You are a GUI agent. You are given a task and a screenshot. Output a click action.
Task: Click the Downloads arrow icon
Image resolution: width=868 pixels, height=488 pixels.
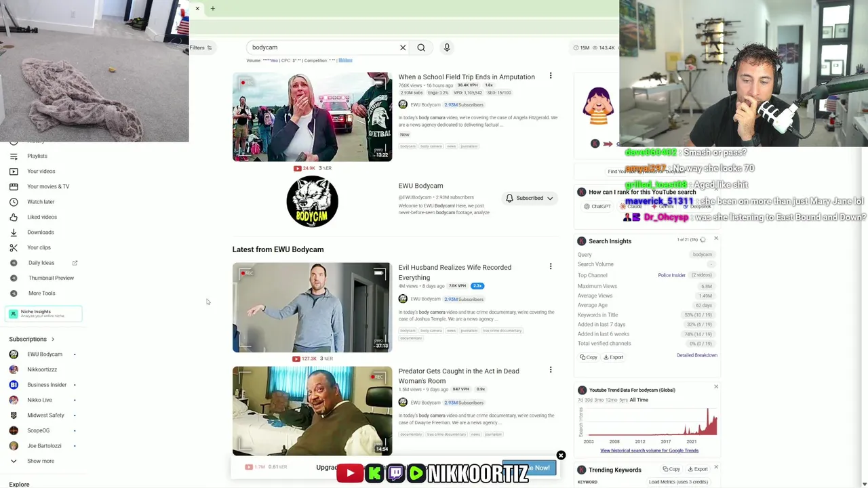pos(14,232)
